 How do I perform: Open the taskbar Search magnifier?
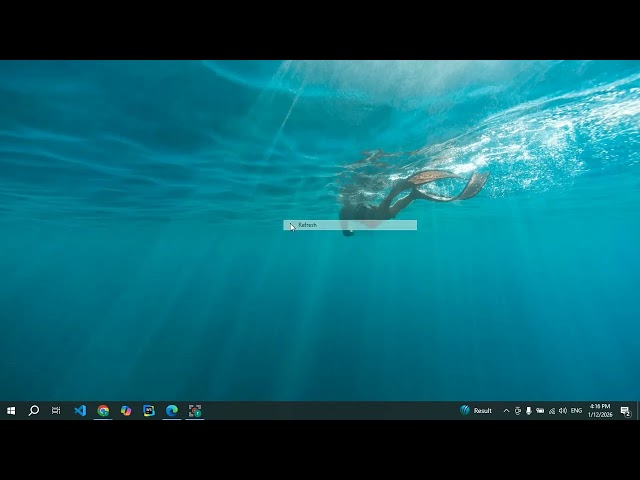(x=33, y=411)
